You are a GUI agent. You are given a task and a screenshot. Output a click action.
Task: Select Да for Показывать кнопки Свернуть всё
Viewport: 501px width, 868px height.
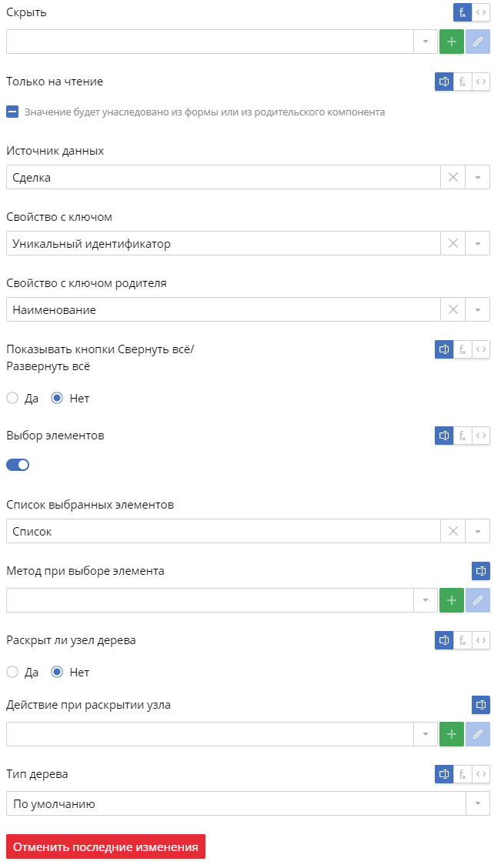click(12, 398)
